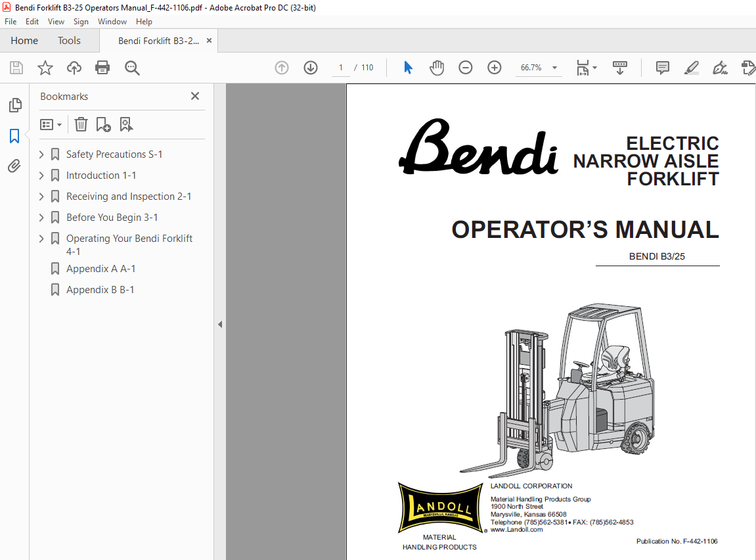Image resolution: width=756 pixels, height=560 pixels.
Task: Toggle the Bookmarks side panel
Action: 14,136
